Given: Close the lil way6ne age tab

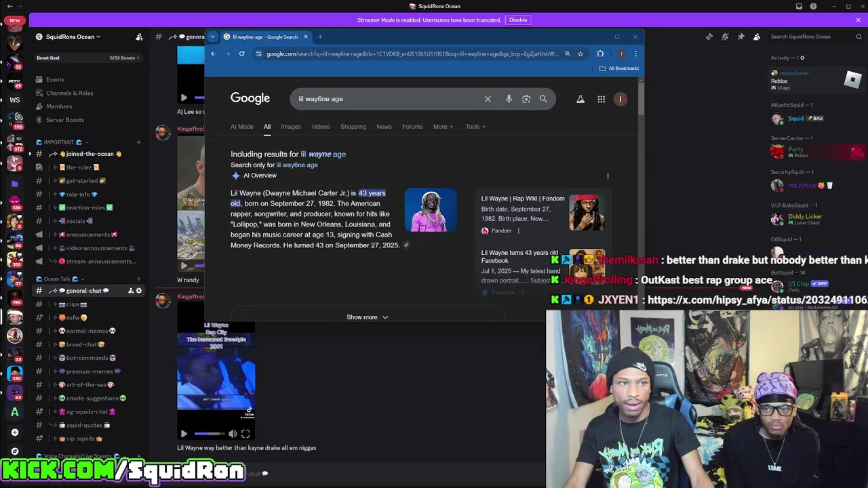Looking at the screenshot, I should [x=306, y=37].
